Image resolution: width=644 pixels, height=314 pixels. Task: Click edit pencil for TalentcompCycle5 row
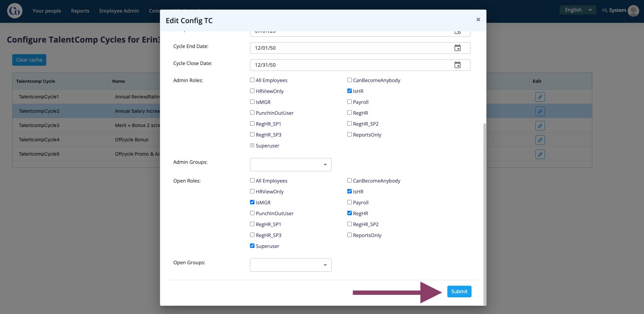pos(540,154)
